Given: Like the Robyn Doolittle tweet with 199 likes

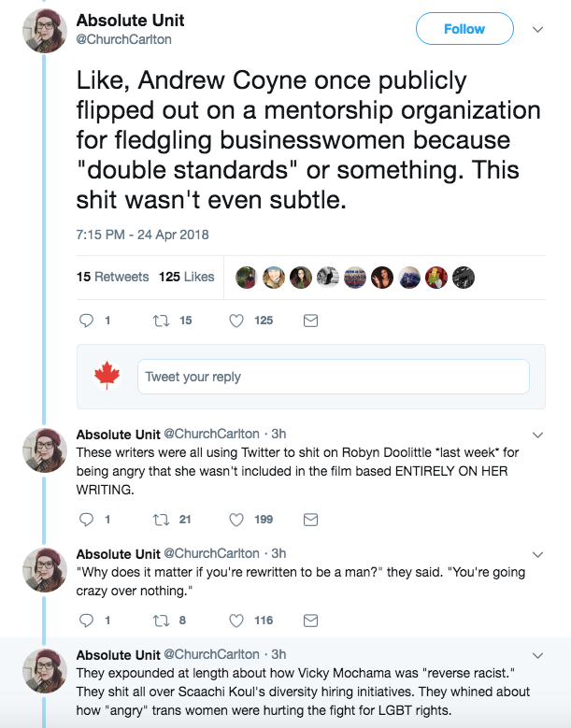Looking at the screenshot, I should tap(236, 519).
